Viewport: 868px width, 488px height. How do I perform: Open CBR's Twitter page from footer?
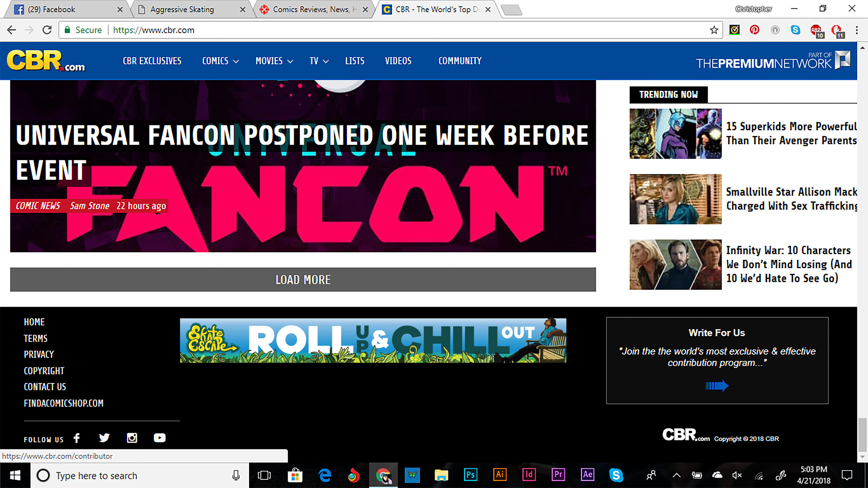pyautogui.click(x=104, y=438)
